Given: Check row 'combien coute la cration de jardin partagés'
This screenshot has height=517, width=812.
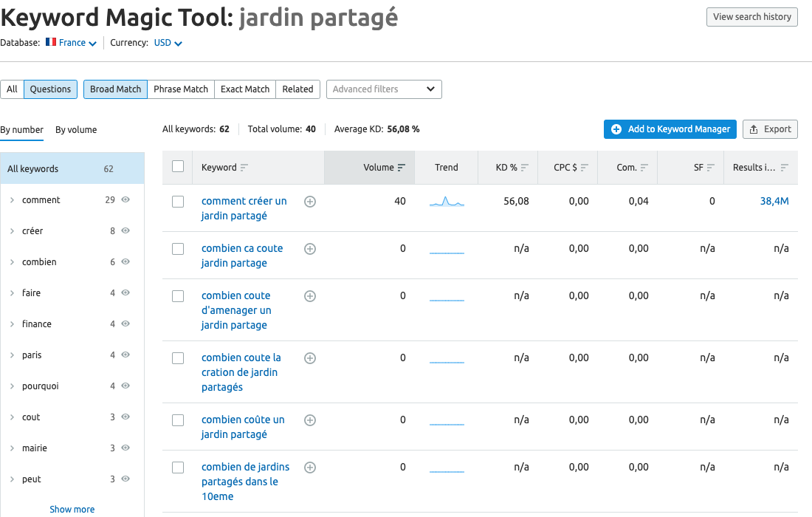Looking at the screenshot, I should [x=178, y=358].
